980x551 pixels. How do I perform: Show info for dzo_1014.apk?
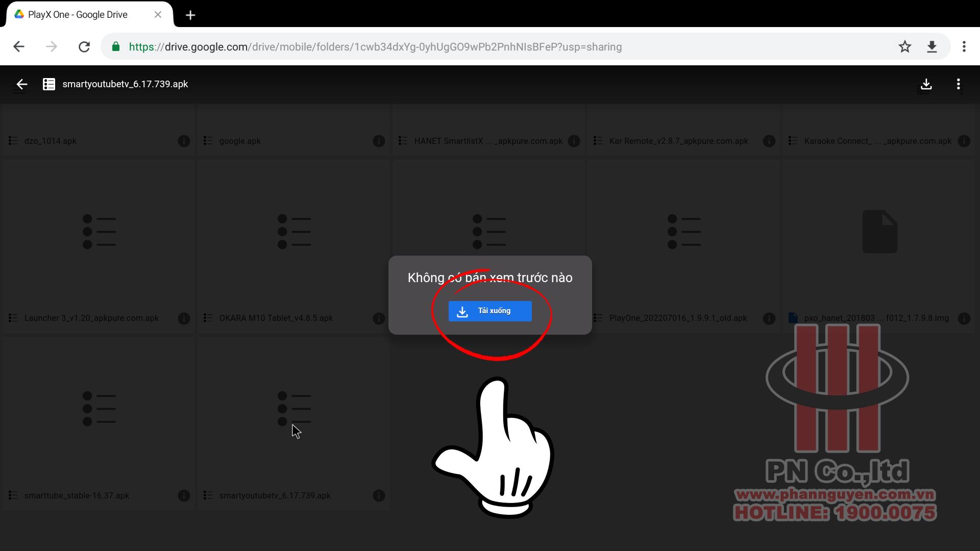184,141
